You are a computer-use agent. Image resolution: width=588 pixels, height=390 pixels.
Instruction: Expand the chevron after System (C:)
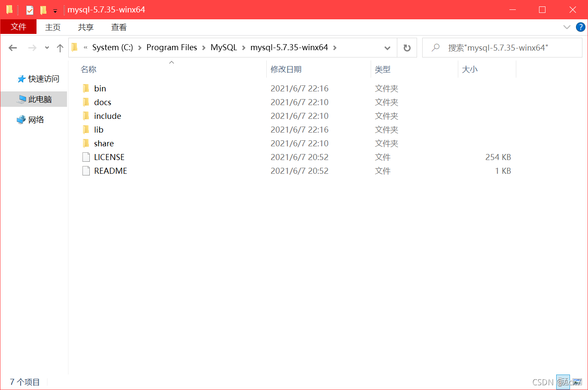tap(140, 48)
